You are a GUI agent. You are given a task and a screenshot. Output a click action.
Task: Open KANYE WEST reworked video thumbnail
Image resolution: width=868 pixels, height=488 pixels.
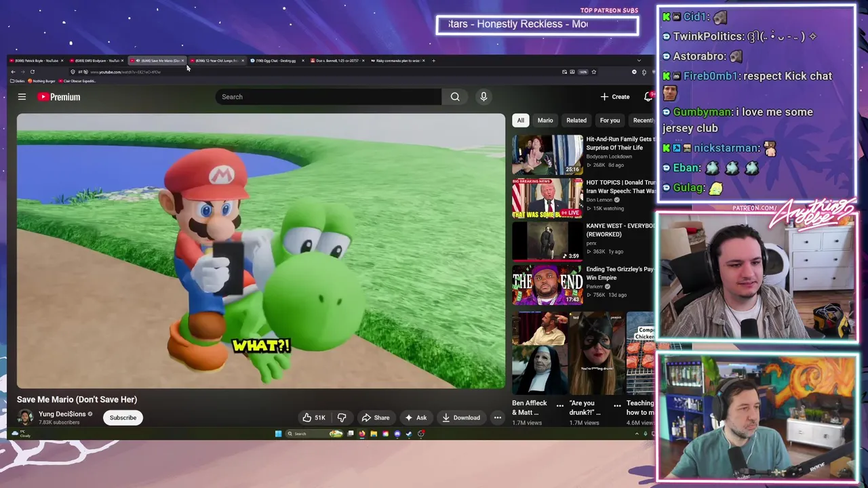(x=547, y=241)
